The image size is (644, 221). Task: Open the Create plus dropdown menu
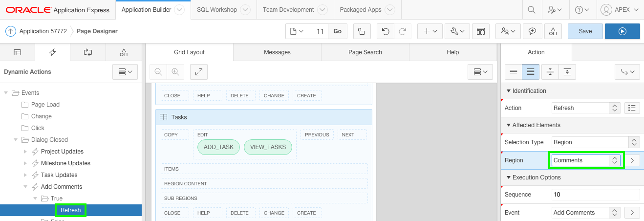(x=430, y=31)
